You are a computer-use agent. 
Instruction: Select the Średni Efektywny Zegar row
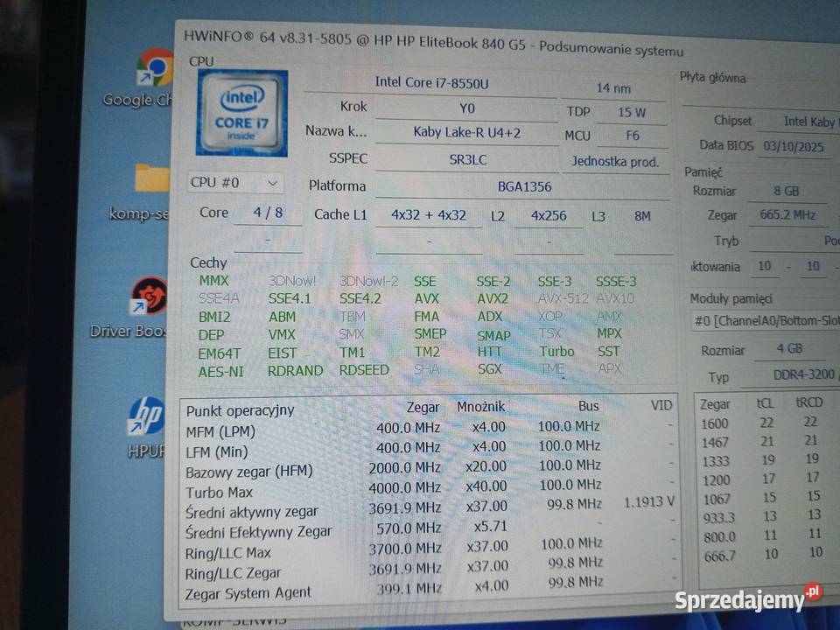click(429, 528)
